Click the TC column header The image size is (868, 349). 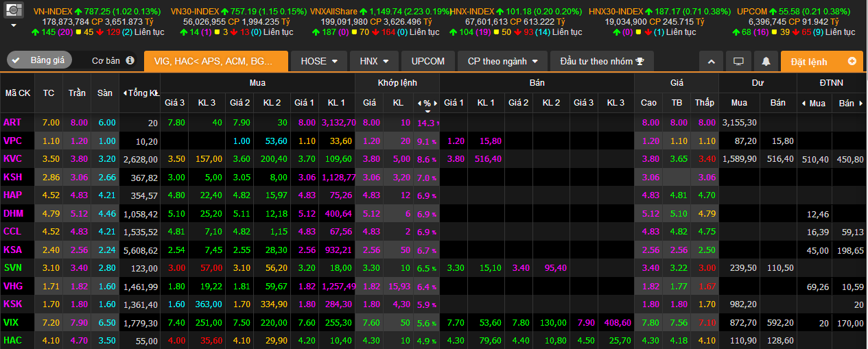tap(49, 93)
